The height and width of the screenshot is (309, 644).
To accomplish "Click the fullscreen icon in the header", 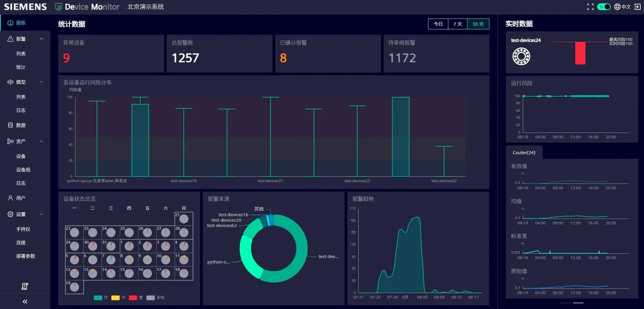I will pos(590,7).
